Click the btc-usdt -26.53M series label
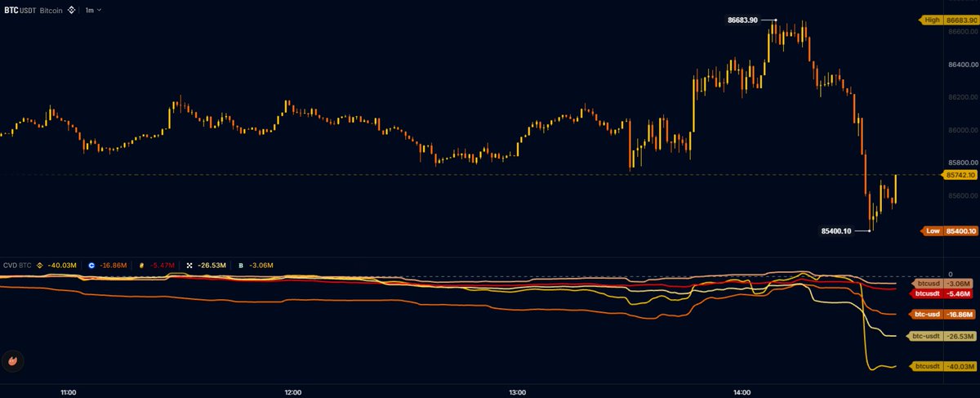The width and height of the screenshot is (980, 398). click(942, 336)
